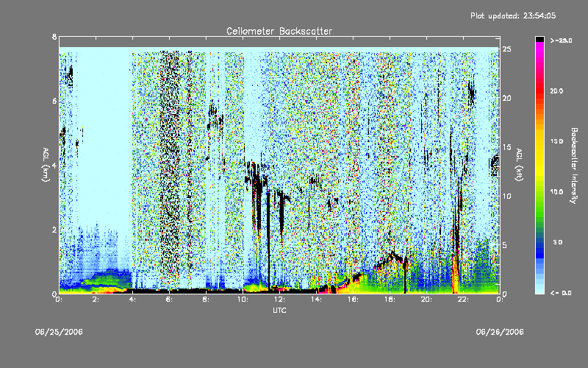Select the '06/25/2006' start date
588x368 pixels.
click(59, 332)
